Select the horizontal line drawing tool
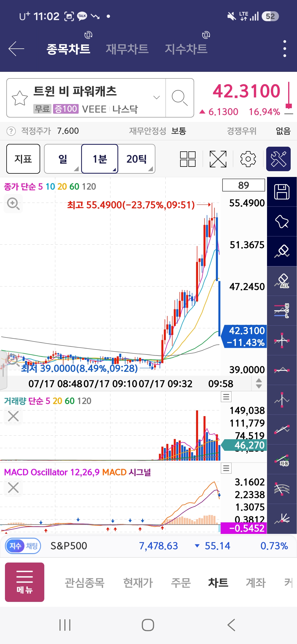297x644 pixels. pyautogui.click(x=282, y=370)
